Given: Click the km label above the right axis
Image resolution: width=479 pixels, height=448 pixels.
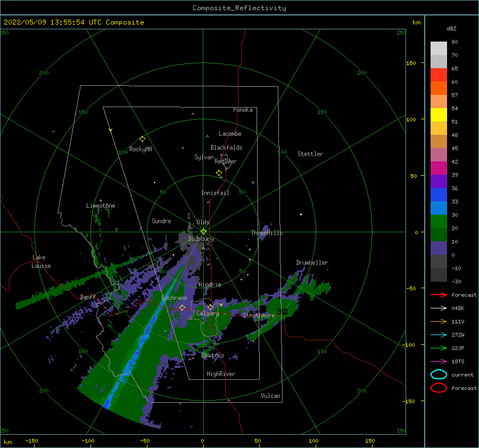Looking at the screenshot, I should pos(416,22).
